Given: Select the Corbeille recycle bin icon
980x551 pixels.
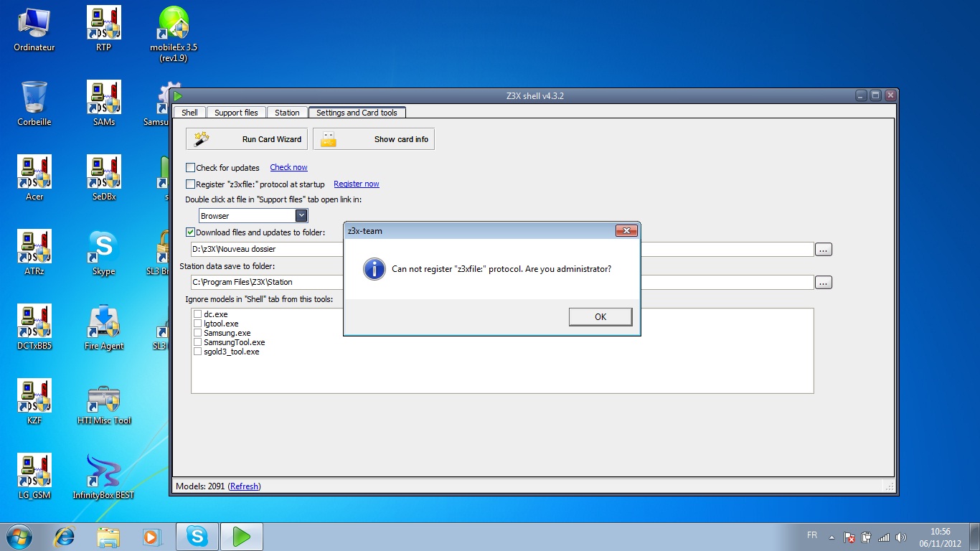Looking at the screenshot, I should pos(34,103).
